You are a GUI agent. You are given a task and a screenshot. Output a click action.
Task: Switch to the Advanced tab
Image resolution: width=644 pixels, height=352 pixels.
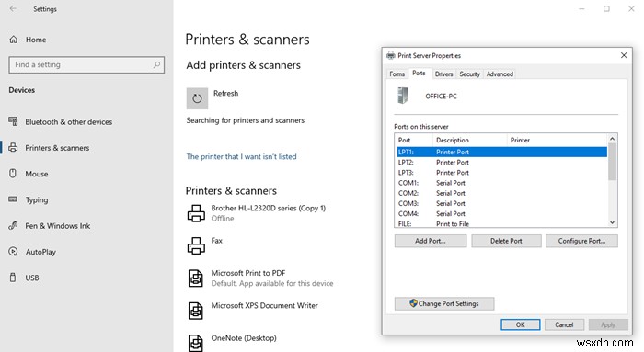(500, 74)
